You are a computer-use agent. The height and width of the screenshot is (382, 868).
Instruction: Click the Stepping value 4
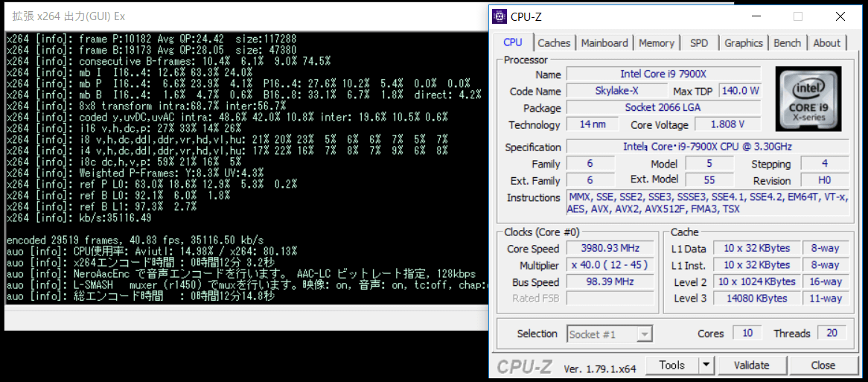coord(825,163)
